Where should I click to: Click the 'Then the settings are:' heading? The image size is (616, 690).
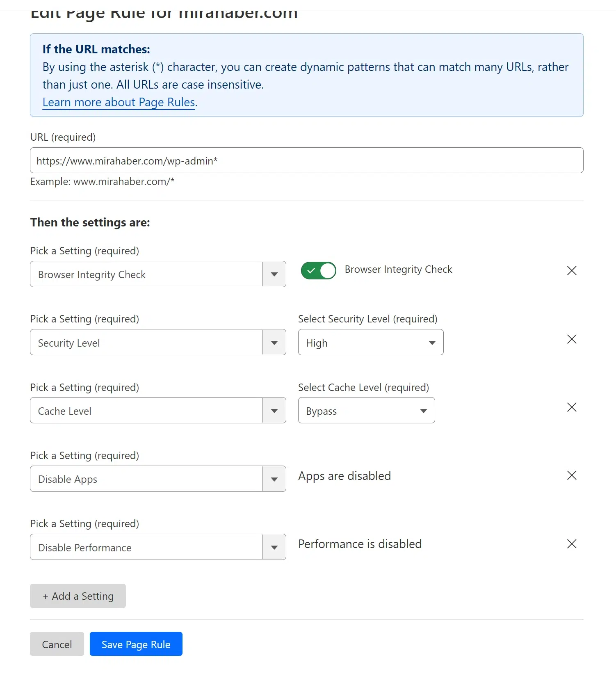click(90, 222)
